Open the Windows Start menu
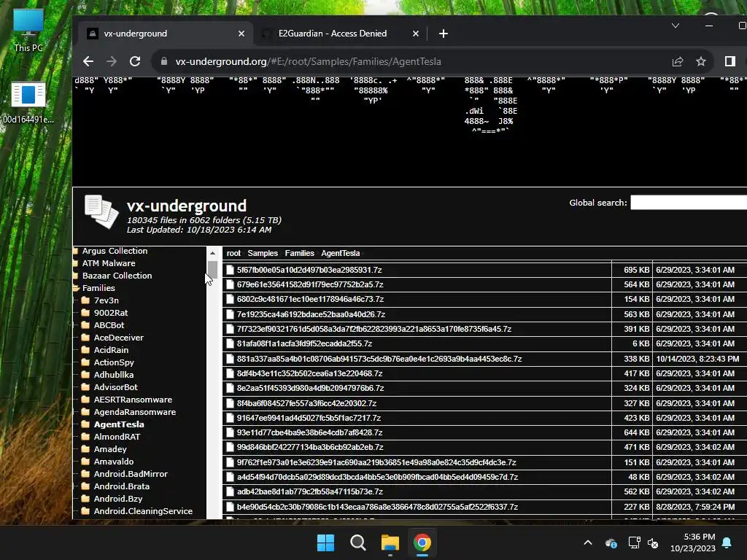 (x=326, y=542)
